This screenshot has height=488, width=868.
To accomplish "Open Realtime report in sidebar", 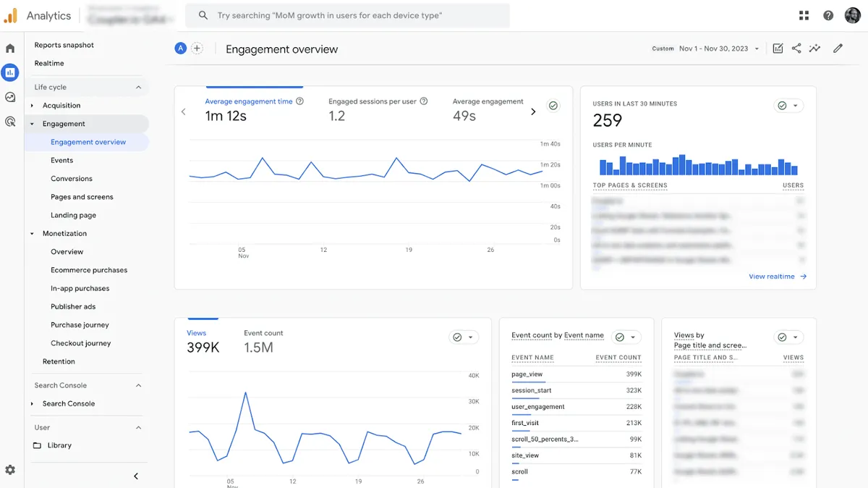I will click(49, 64).
